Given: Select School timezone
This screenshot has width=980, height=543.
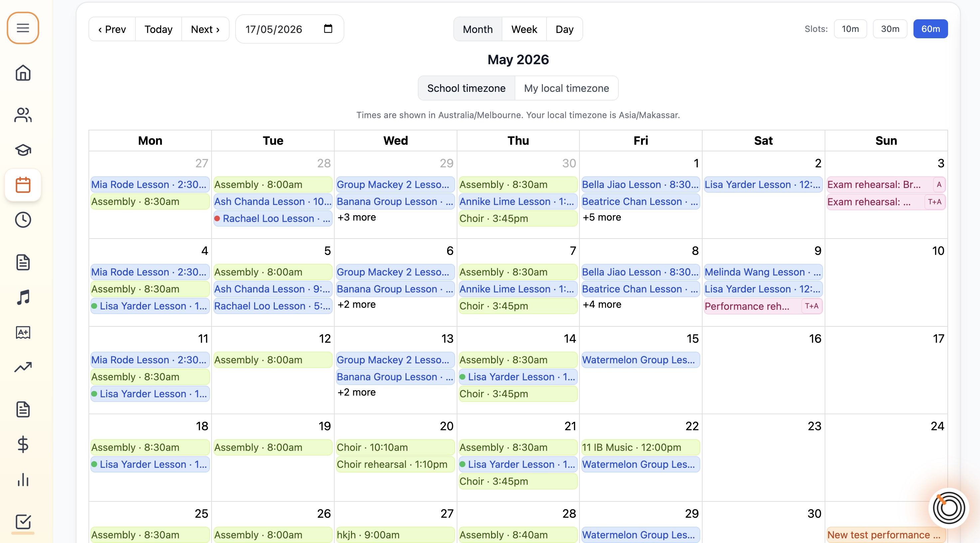Looking at the screenshot, I should pos(466,88).
